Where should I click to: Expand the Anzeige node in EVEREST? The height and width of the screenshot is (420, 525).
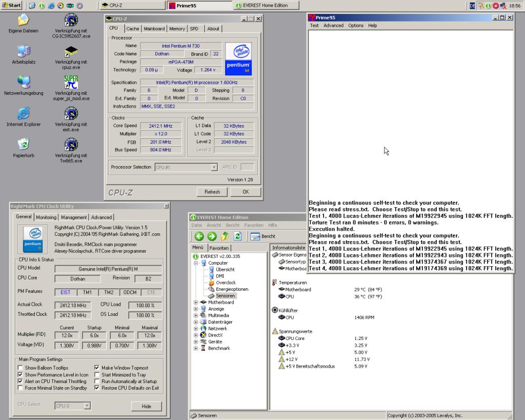(196, 309)
